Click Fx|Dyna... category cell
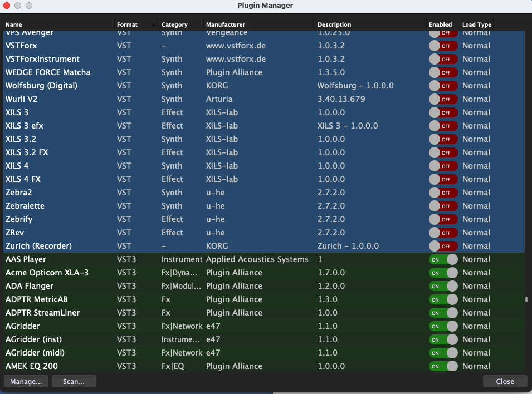The height and width of the screenshot is (394, 532). (179, 273)
